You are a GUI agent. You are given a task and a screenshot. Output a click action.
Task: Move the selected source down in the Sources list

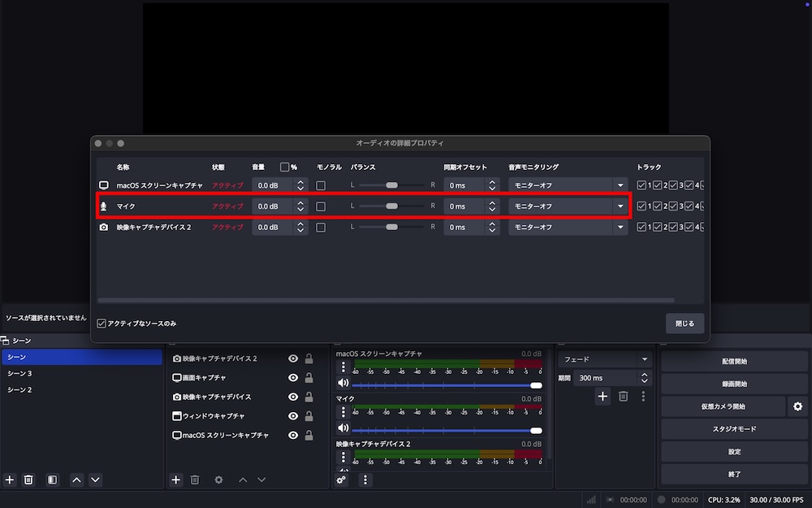point(261,480)
